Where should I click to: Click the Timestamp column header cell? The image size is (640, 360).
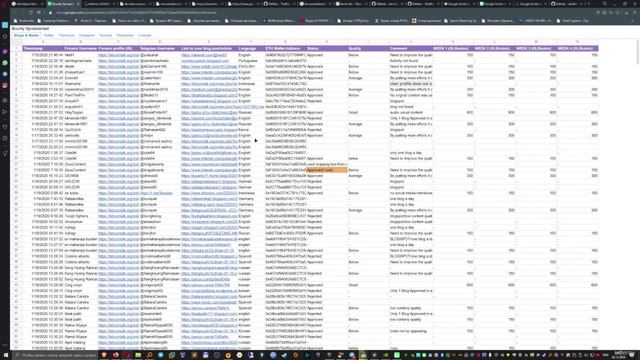(x=43, y=48)
